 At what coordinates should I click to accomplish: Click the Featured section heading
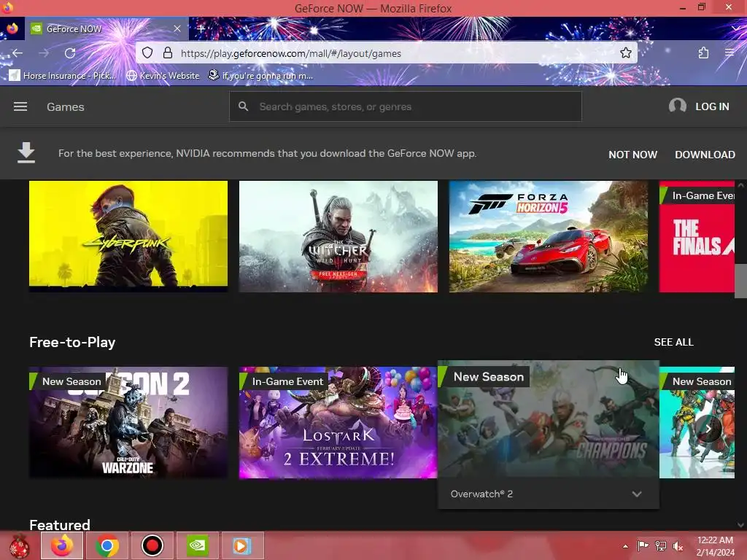60,524
